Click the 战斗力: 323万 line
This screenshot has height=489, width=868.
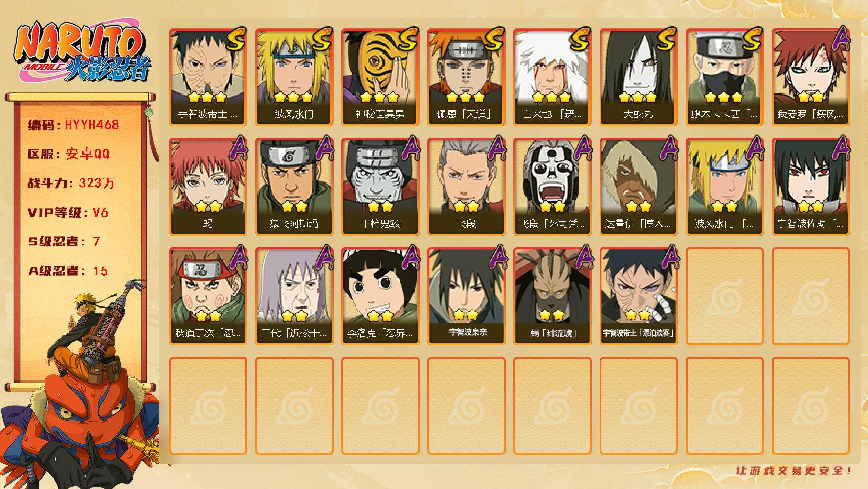[x=71, y=183]
